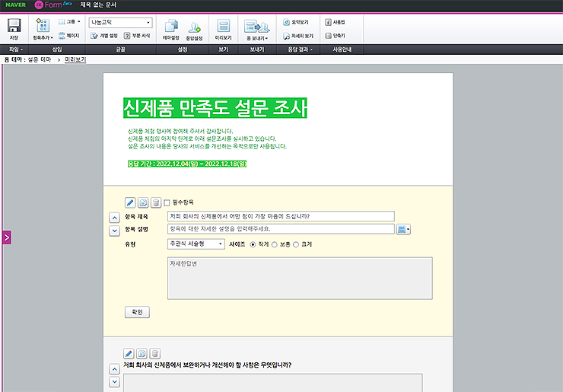
Task: Click the Form beta logo
Action: 52,5
